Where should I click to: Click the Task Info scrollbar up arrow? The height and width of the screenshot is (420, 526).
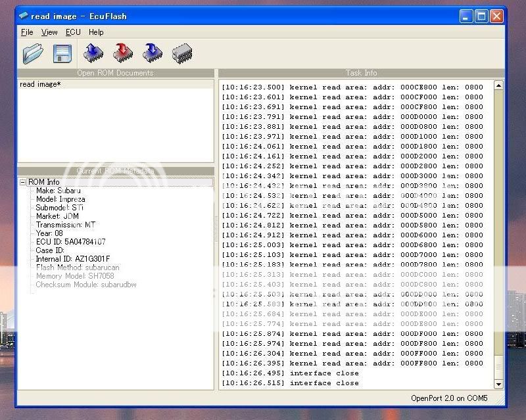pyautogui.click(x=498, y=85)
